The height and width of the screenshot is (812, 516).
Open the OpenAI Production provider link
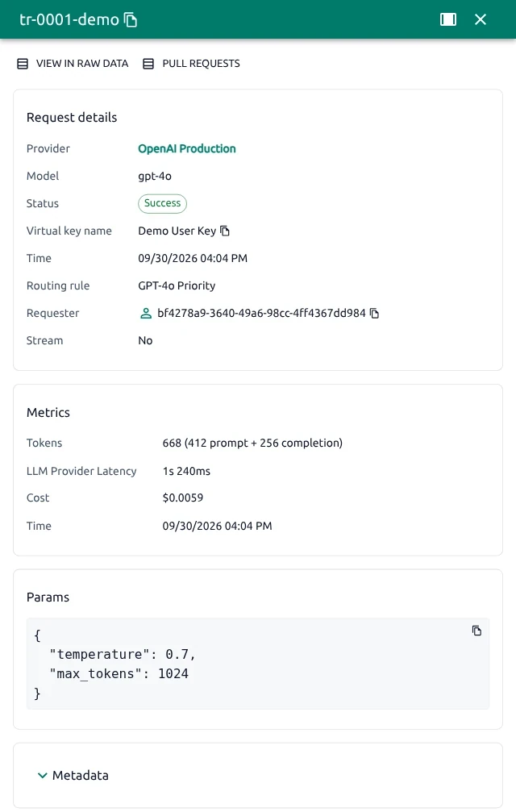187,148
